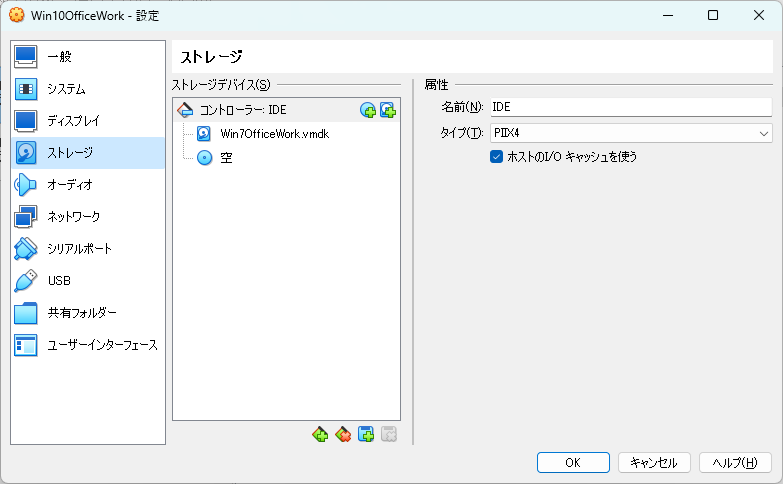Click the hard disk icon of Win7OfficeWork.vmdk
This screenshot has width=783, height=484.
204,134
